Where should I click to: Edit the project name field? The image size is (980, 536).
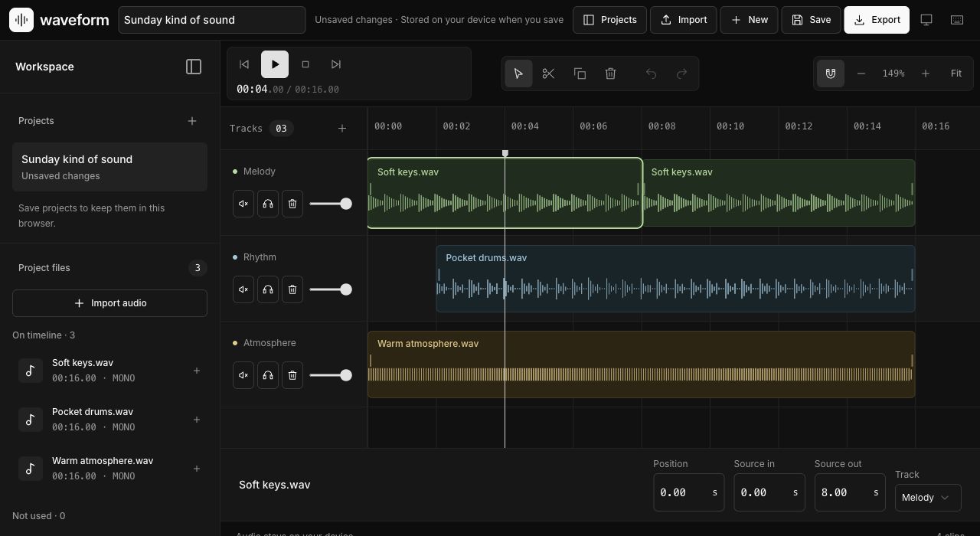pos(211,20)
